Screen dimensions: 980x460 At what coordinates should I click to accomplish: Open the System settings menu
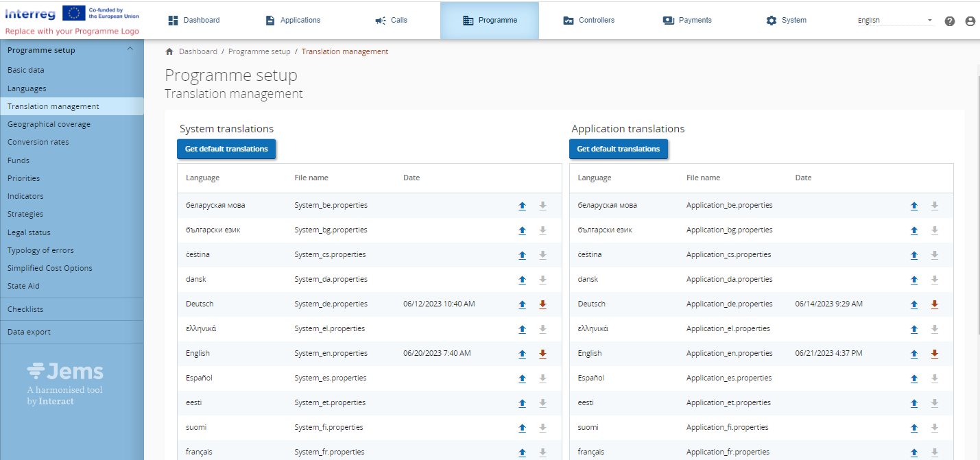click(x=786, y=21)
